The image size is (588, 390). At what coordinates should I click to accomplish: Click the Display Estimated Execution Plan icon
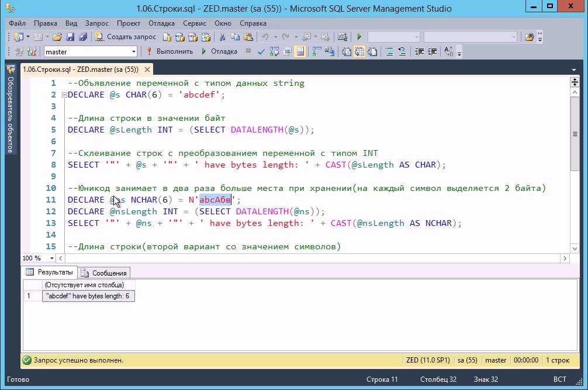(274, 51)
